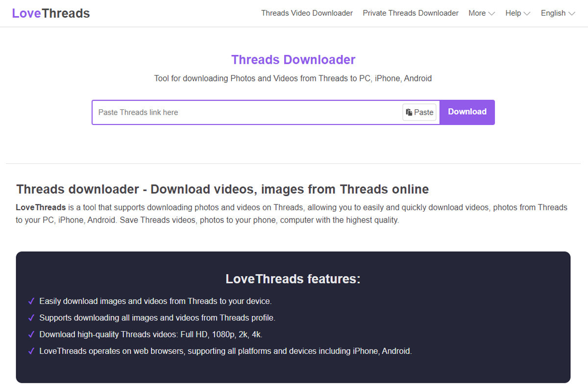Open Threads Video Downloader page
The height and width of the screenshot is (392, 588).
307,13
